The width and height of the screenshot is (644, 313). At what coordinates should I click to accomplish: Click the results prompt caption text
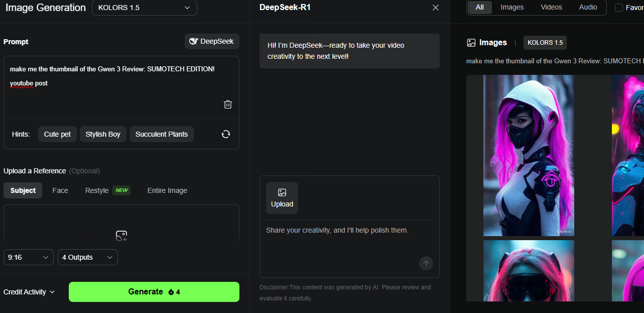pyautogui.click(x=555, y=61)
